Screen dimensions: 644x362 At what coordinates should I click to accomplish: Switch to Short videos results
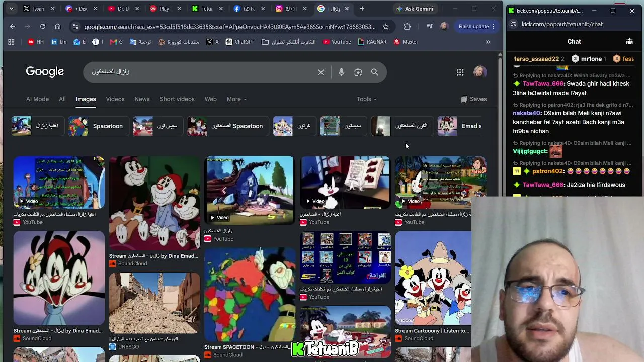[177, 99]
